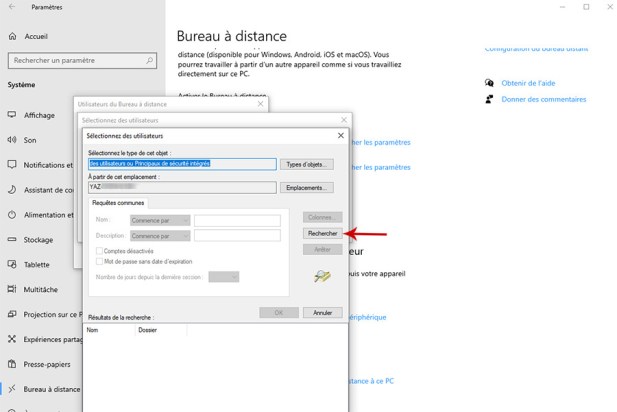Image resolution: width=617 pixels, height=412 pixels.
Task: Open Presse-papiers clipboard icon
Action: 12,364
